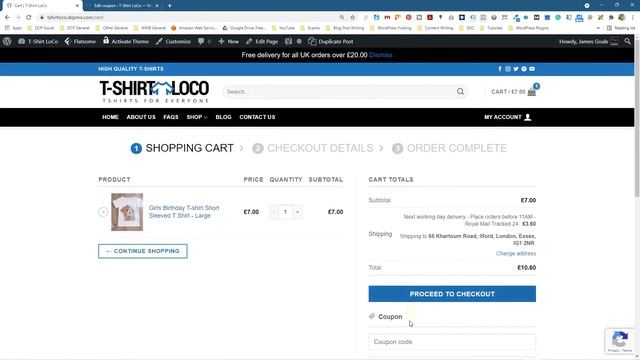Open MY ACCOUNT user link
Screen dimensions: 640x360
(x=507, y=117)
